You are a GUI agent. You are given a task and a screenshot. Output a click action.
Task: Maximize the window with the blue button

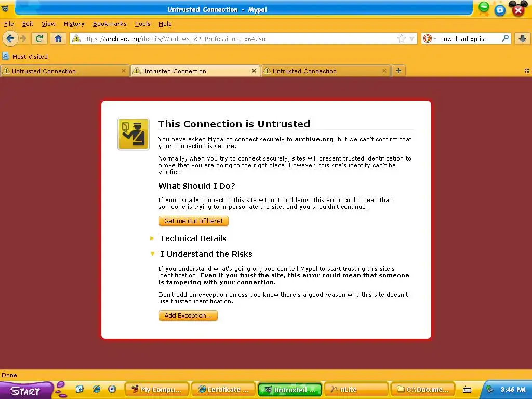coord(500,10)
